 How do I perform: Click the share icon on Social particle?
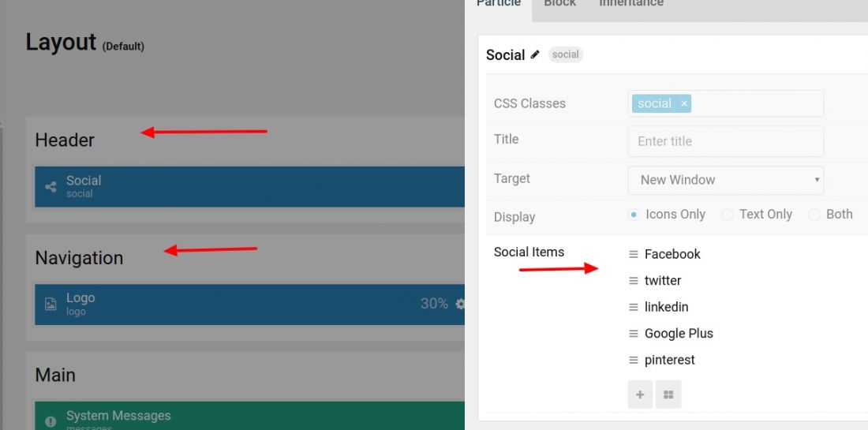coord(51,186)
